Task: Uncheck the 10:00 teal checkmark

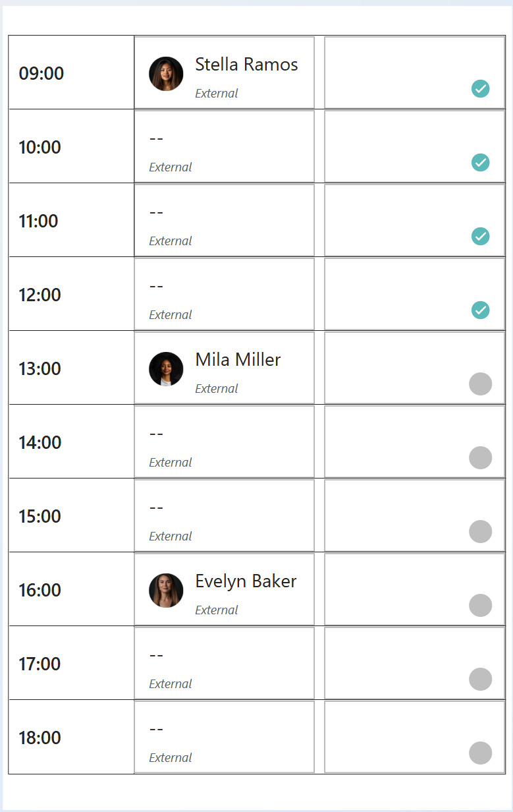Action: (480, 162)
